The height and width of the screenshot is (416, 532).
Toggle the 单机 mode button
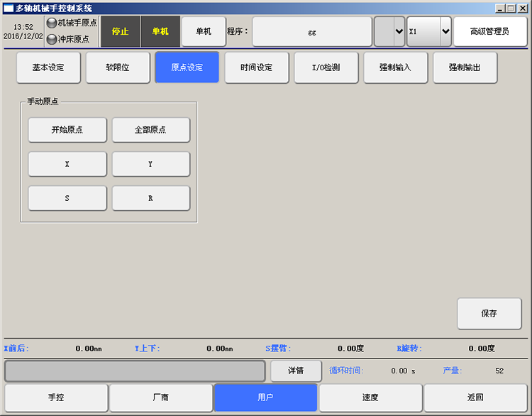click(x=204, y=31)
